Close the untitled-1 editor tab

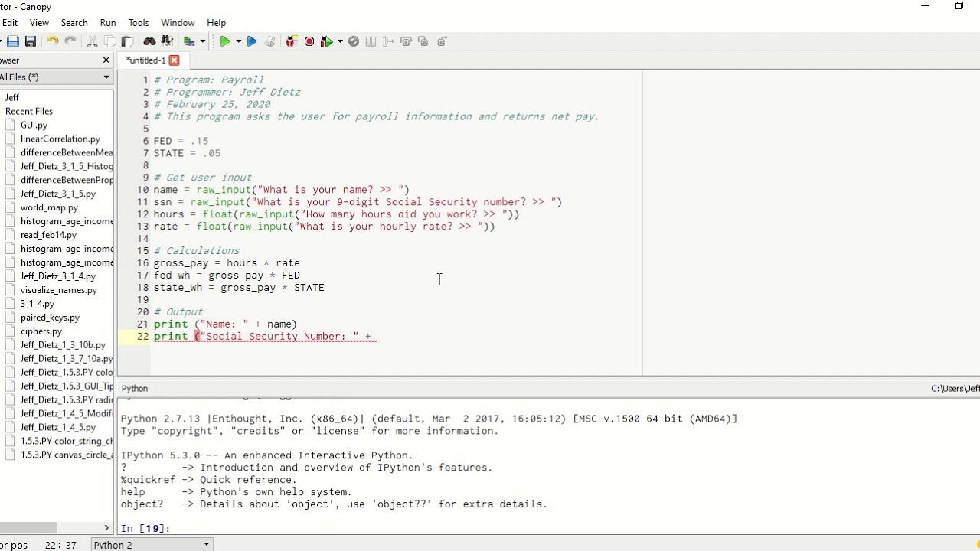[x=174, y=60]
